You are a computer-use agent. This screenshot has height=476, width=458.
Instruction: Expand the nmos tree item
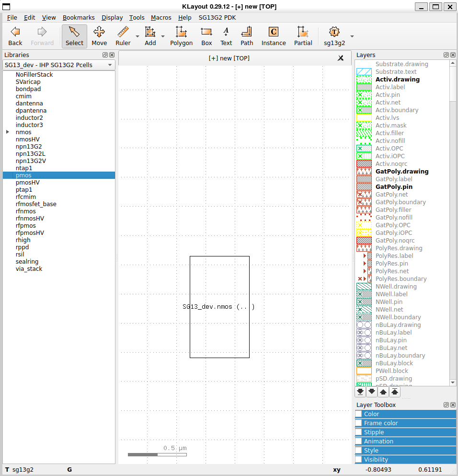8,132
